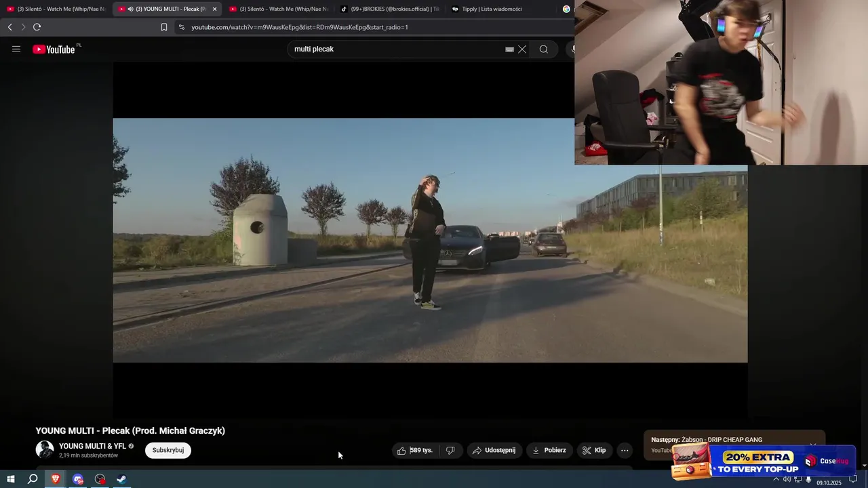
Task: Switch to the Google tab
Action: coord(567,9)
